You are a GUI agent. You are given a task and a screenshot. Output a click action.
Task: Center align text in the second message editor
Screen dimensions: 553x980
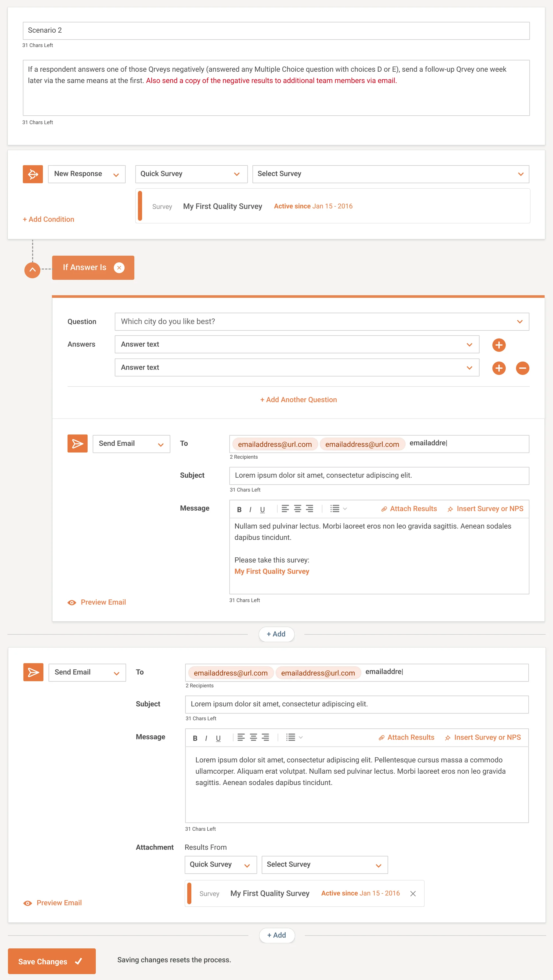click(x=253, y=737)
